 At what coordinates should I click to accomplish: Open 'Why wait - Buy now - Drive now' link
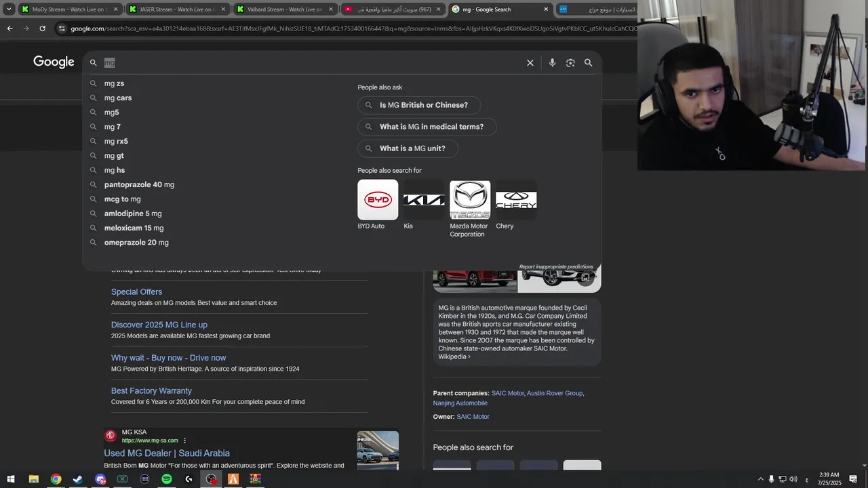pos(168,358)
